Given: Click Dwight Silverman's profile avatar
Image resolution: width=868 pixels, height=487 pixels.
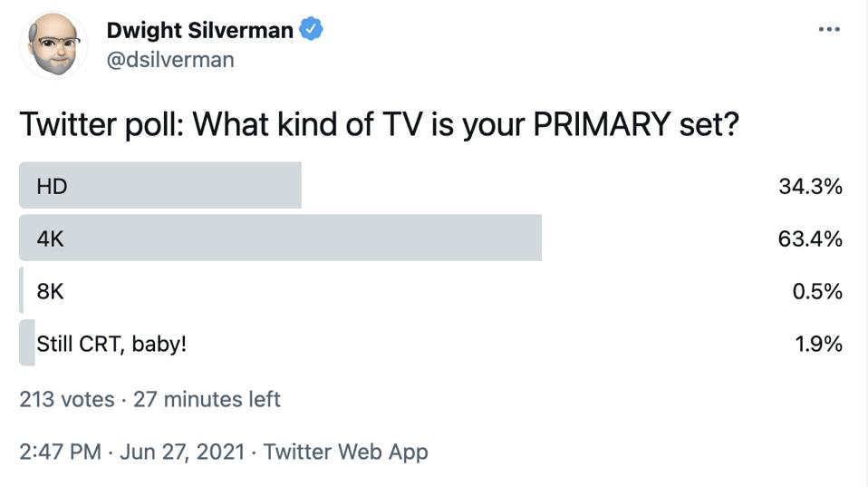Looking at the screenshot, I should 53,45.
